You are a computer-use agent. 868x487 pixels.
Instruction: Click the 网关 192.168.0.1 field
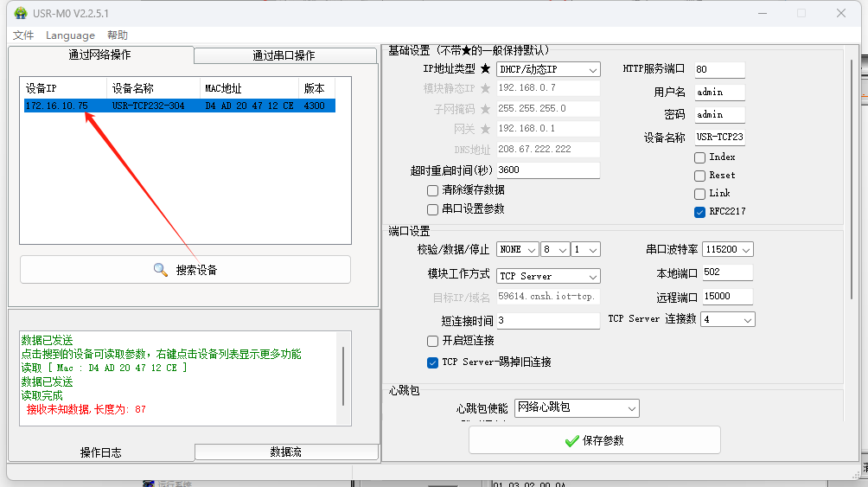[x=548, y=129]
